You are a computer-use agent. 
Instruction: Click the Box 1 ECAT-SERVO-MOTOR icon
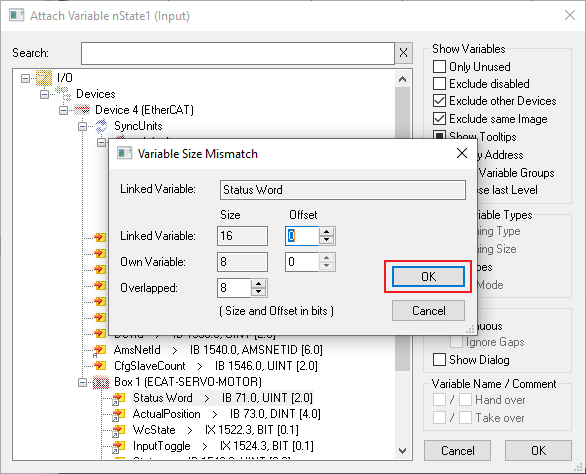101,382
